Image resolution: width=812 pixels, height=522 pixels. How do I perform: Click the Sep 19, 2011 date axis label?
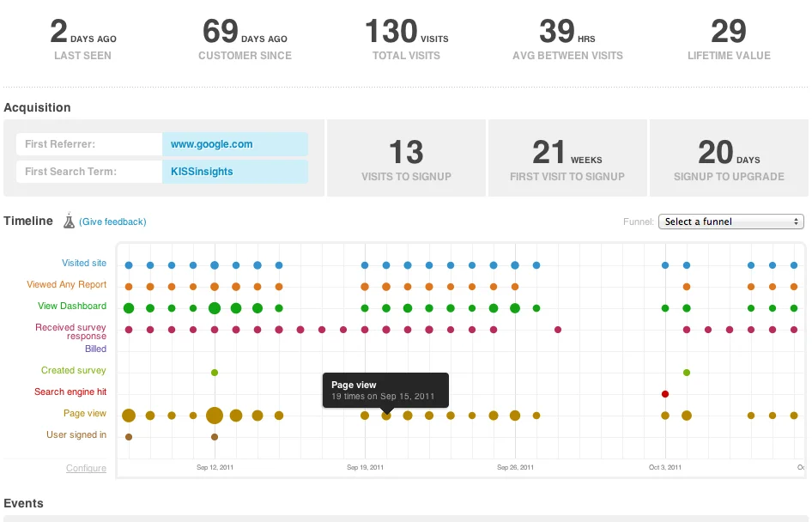pyautogui.click(x=365, y=467)
